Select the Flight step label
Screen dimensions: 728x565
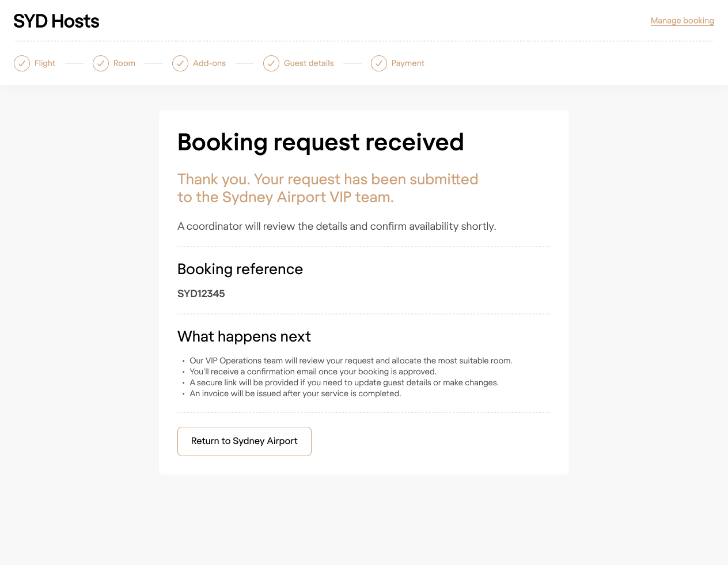coord(45,63)
